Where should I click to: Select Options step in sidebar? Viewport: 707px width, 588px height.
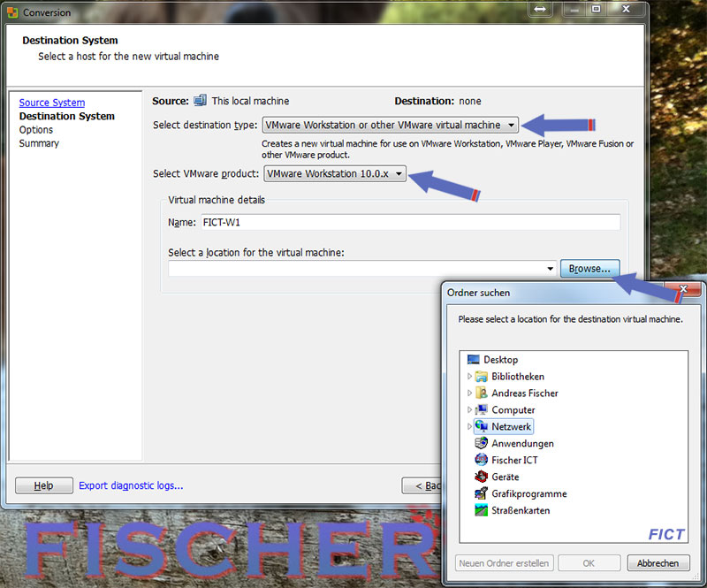(x=36, y=130)
